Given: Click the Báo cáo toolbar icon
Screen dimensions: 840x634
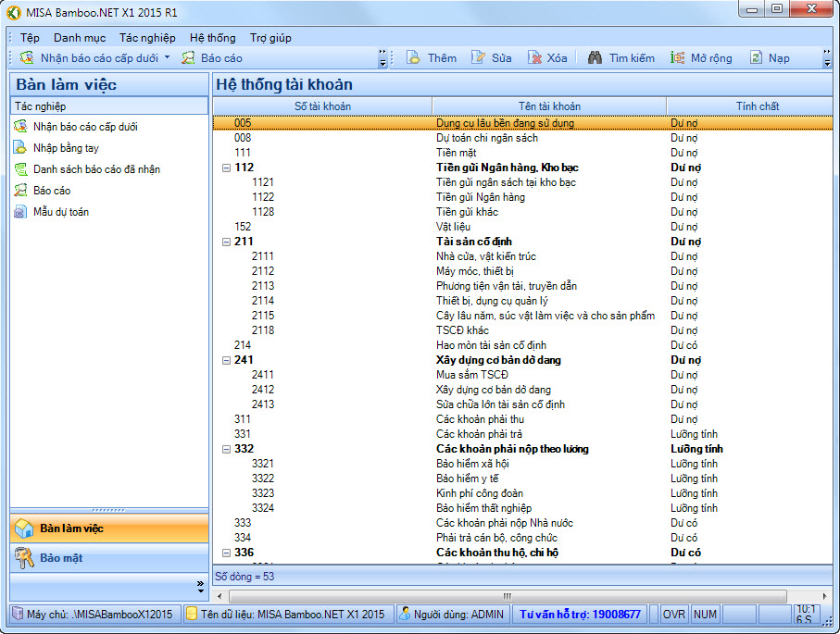Looking at the screenshot, I should pyautogui.click(x=188, y=57).
